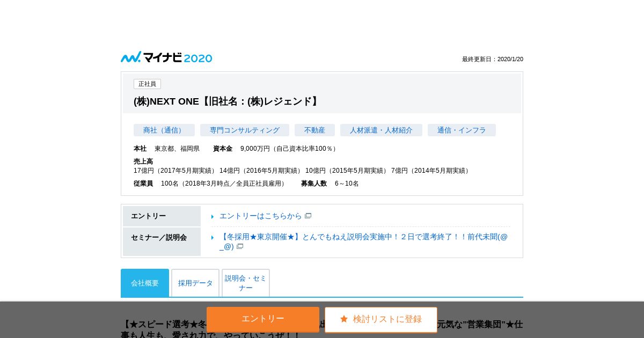Open the 会社概要 tab

[145, 283]
